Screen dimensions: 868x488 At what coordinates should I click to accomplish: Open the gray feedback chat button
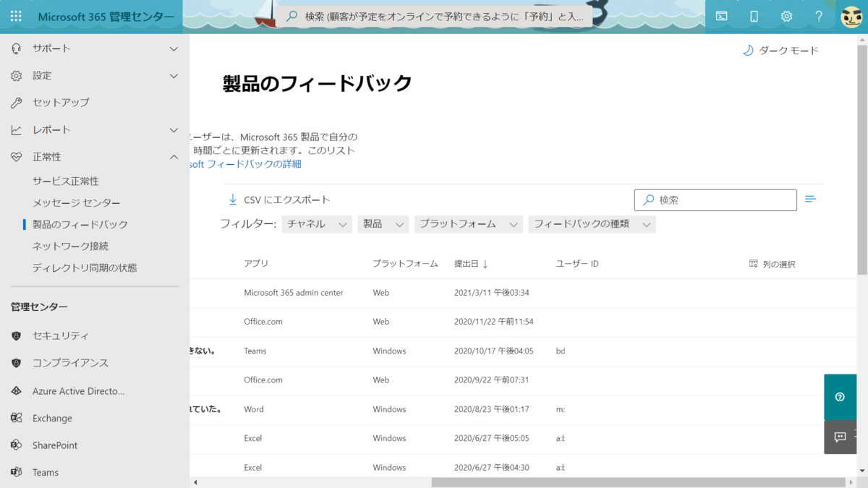(x=840, y=437)
